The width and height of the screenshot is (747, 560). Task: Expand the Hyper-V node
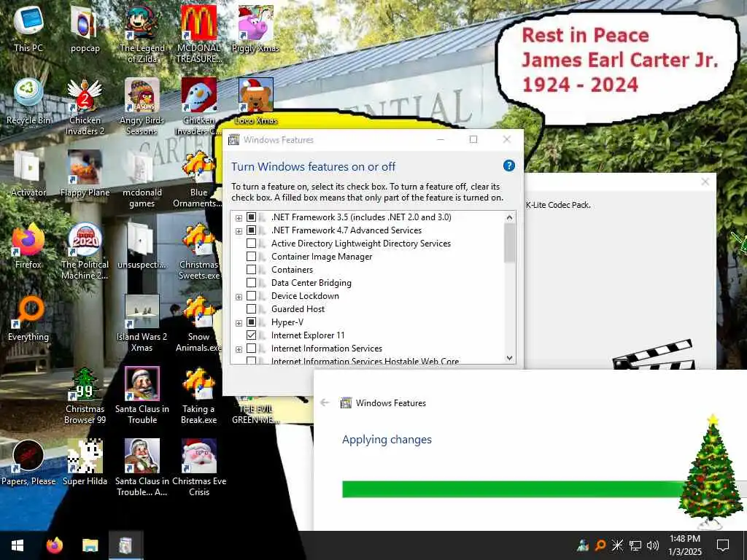[239, 323]
